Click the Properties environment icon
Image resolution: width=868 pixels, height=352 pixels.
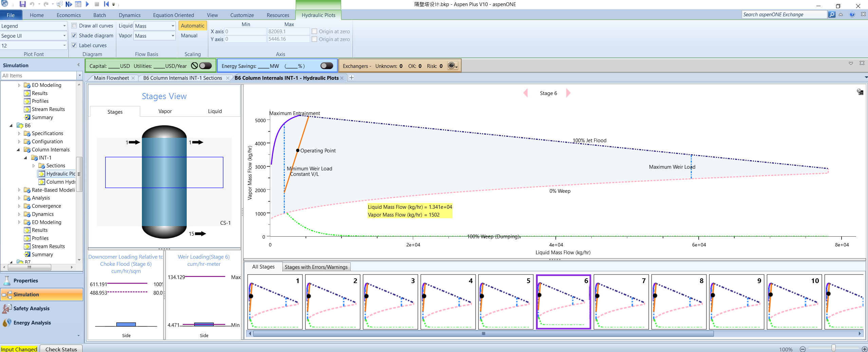[7, 280]
